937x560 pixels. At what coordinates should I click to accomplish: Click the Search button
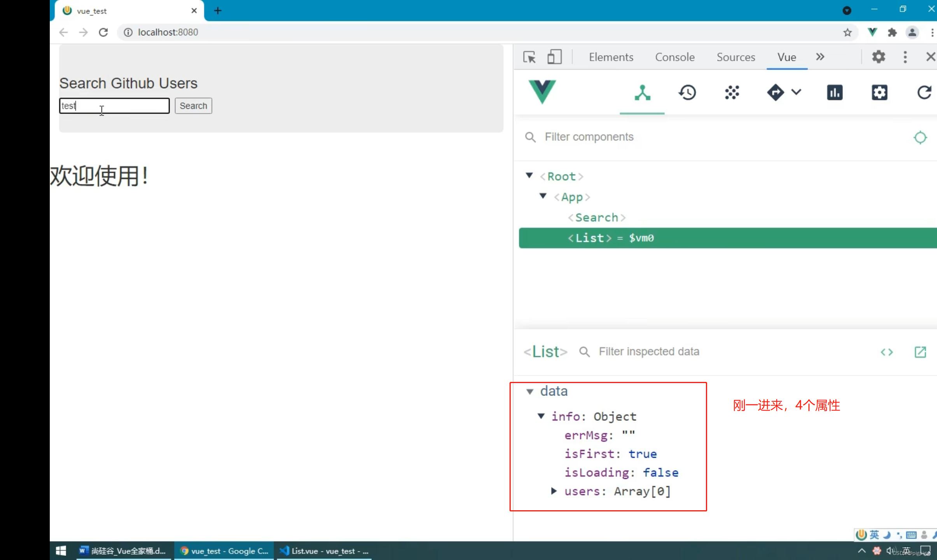[193, 106]
